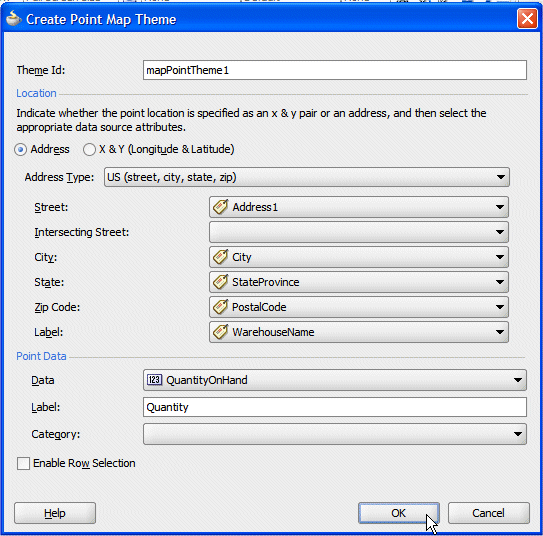Click the tag icon beside WarehouseName
Image resolution: width=543 pixels, height=536 pixels.
[221, 332]
